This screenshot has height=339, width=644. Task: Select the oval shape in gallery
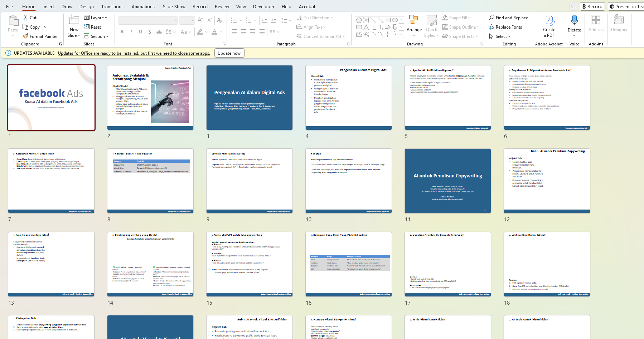point(394,20)
